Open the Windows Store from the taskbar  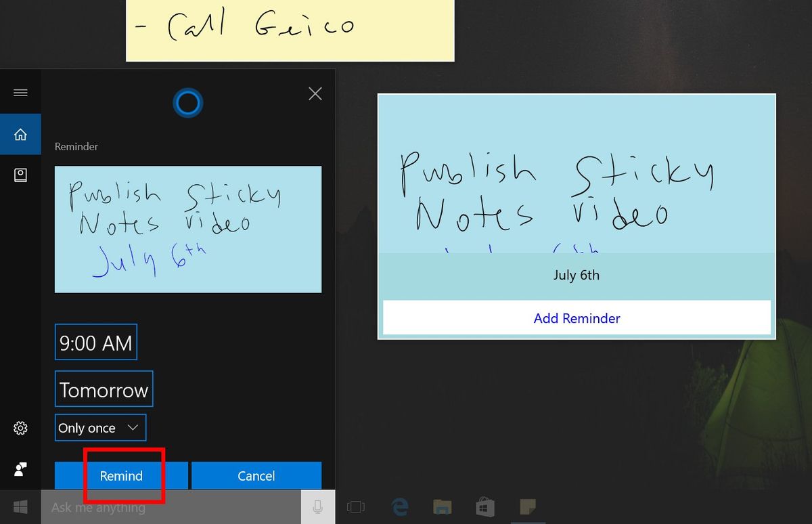point(485,506)
